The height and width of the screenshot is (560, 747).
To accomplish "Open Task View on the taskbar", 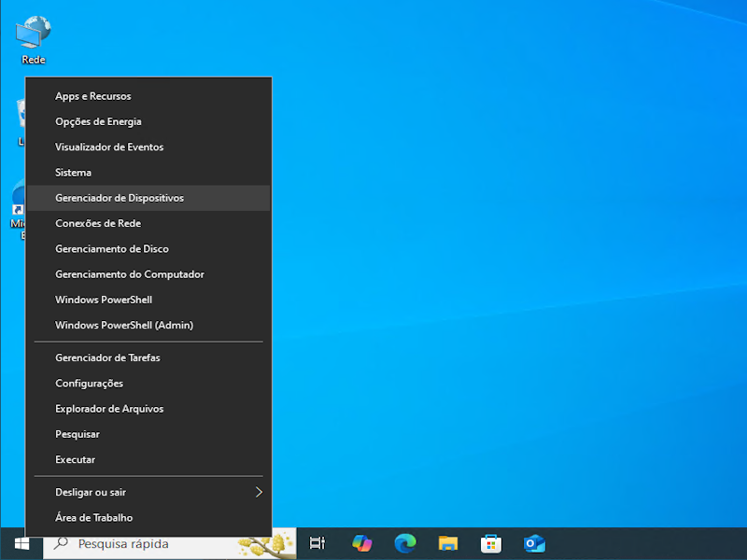I will [317, 543].
